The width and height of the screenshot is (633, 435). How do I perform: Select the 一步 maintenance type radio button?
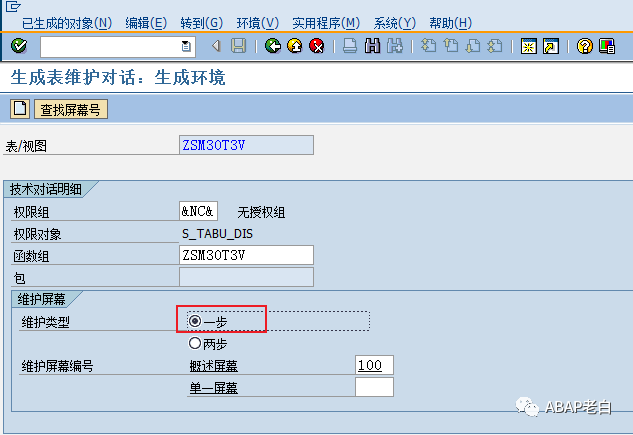(x=195, y=321)
